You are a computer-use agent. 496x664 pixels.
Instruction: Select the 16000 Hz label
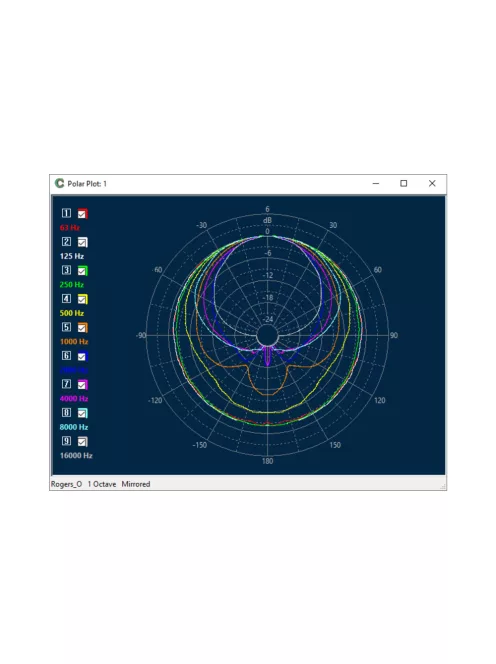click(76, 455)
